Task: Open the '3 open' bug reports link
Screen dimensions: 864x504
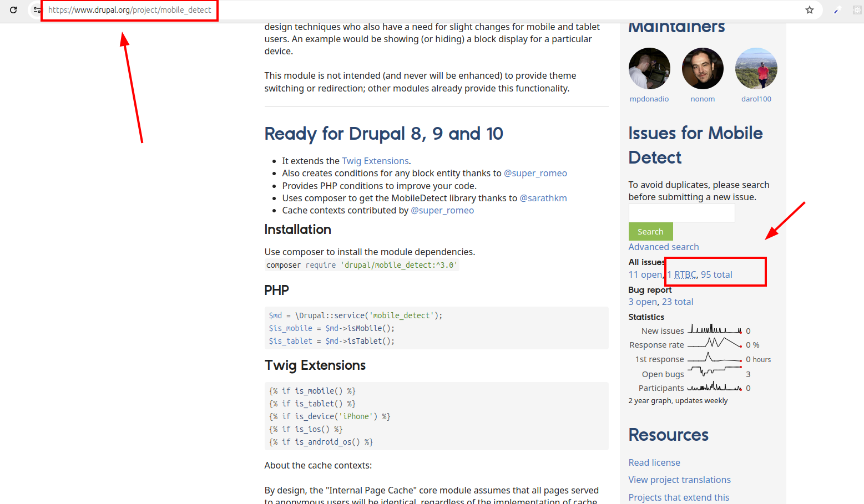Action: pos(643,302)
